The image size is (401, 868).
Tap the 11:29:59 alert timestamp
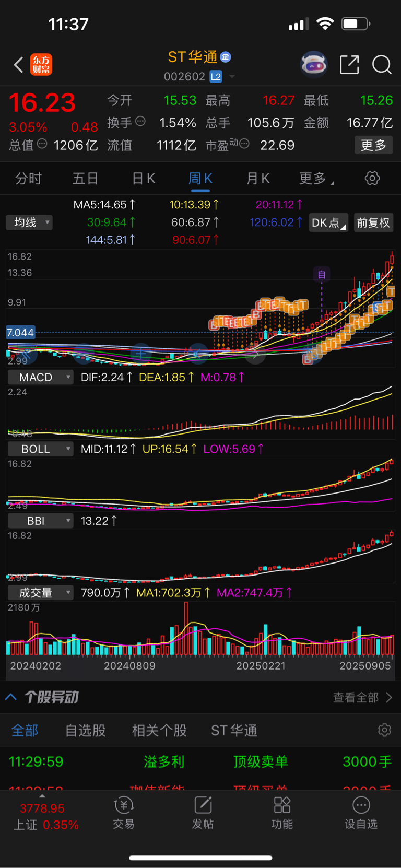tap(36, 761)
